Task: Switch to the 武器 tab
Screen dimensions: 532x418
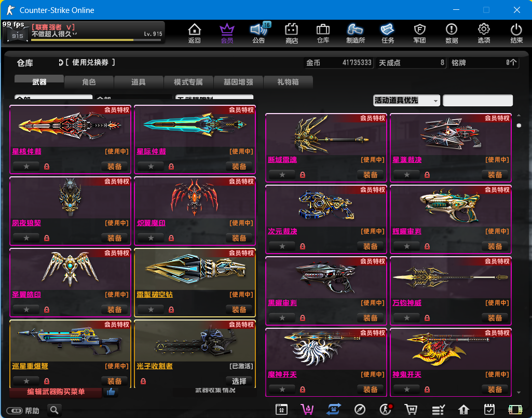Action: coord(39,82)
